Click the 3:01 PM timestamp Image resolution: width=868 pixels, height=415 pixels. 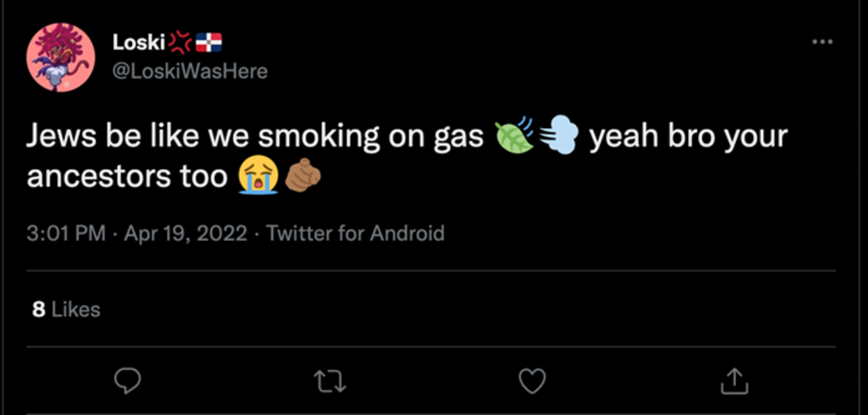point(66,233)
